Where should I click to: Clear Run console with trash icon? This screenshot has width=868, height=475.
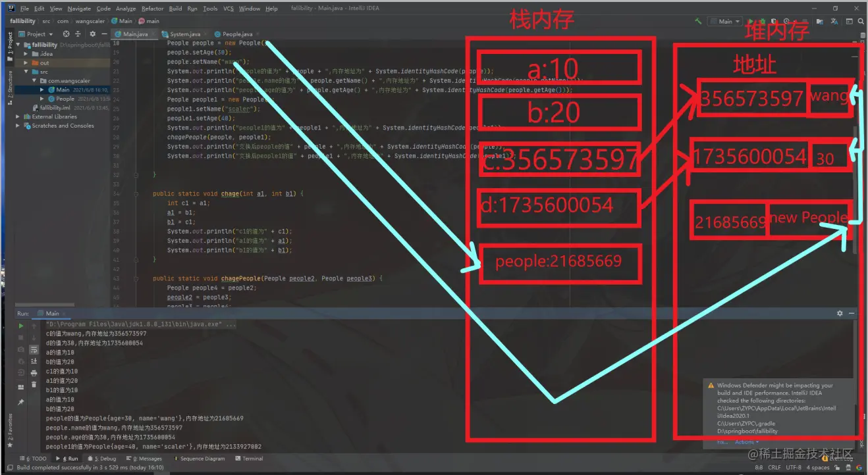(34, 385)
